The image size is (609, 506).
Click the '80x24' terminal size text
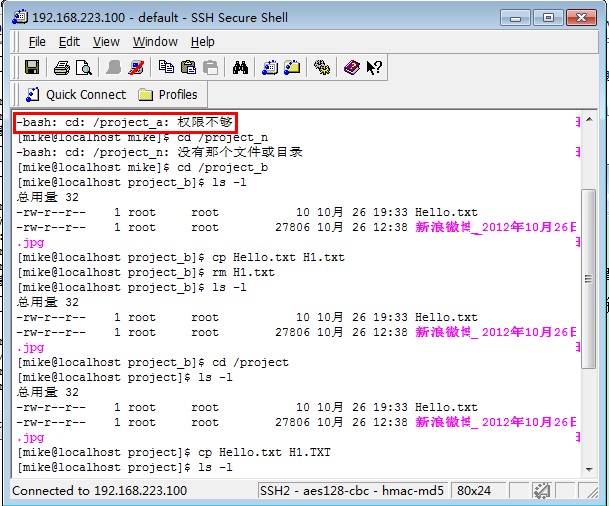(x=473, y=491)
